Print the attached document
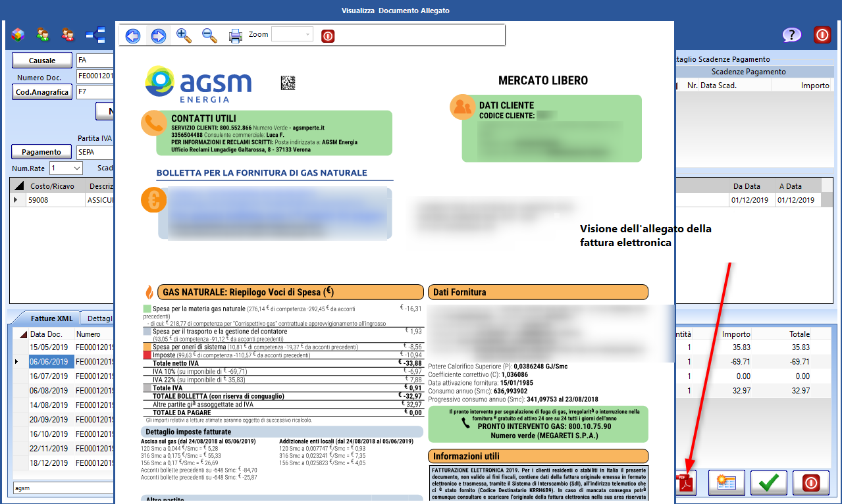 point(235,36)
